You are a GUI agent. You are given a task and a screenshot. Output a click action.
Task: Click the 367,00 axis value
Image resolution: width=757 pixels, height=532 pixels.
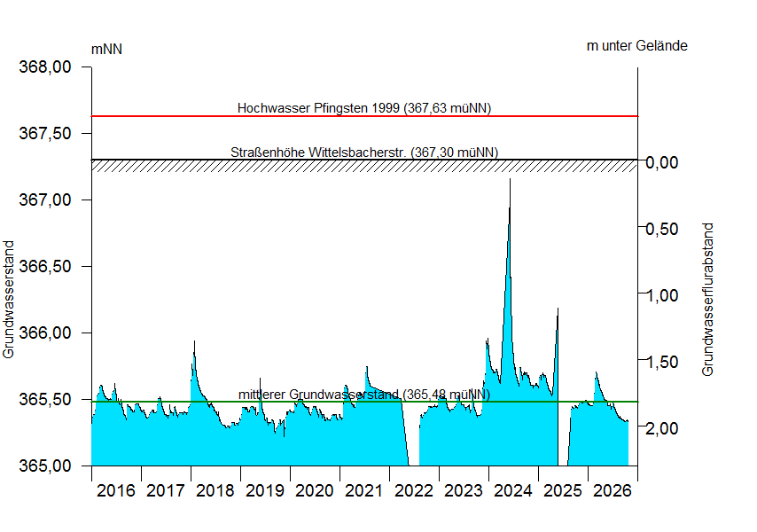click(x=45, y=199)
